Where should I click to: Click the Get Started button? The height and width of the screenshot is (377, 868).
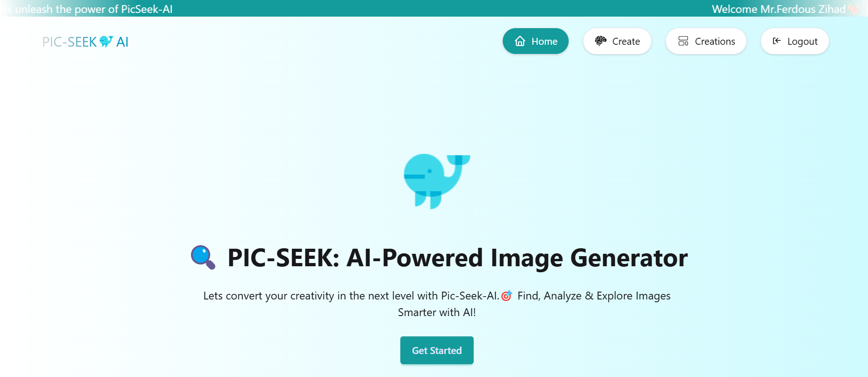point(437,350)
